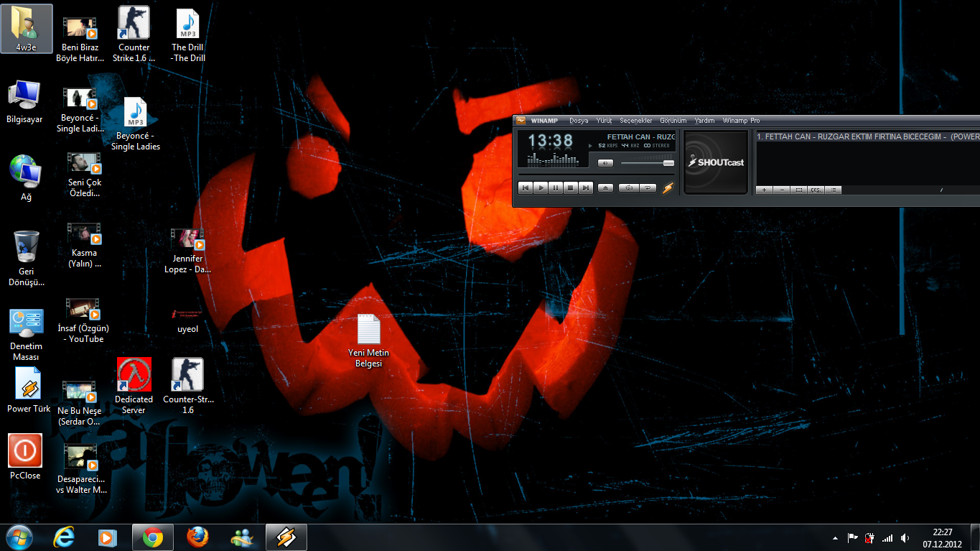980x551 pixels.
Task: Click the playlist select-all button
Action: click(799, 190)
